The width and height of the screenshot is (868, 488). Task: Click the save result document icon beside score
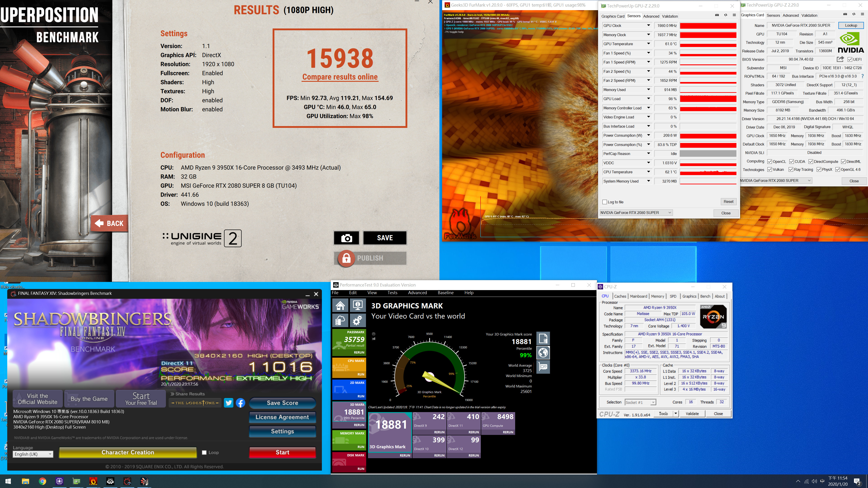[x=543, y=338]
